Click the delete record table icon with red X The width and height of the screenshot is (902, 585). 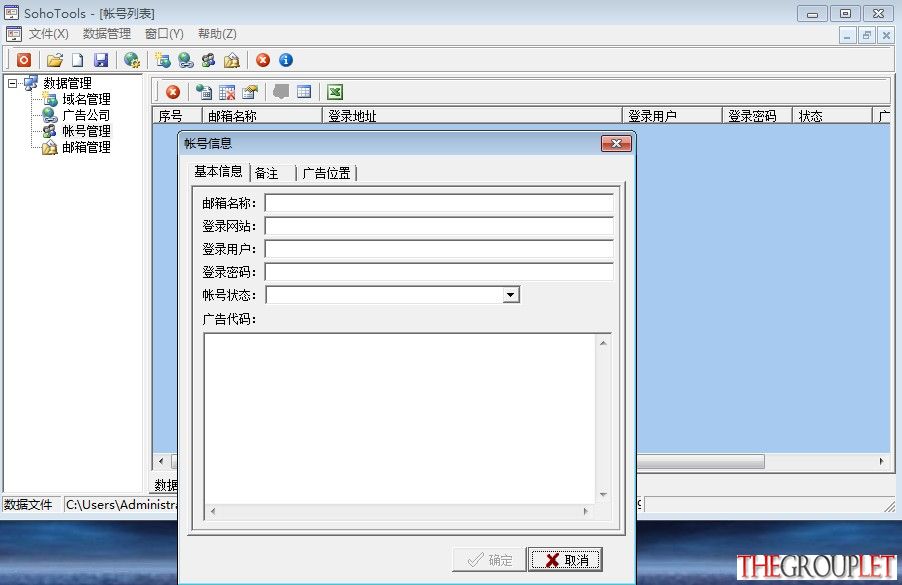(x=227, y=92)
